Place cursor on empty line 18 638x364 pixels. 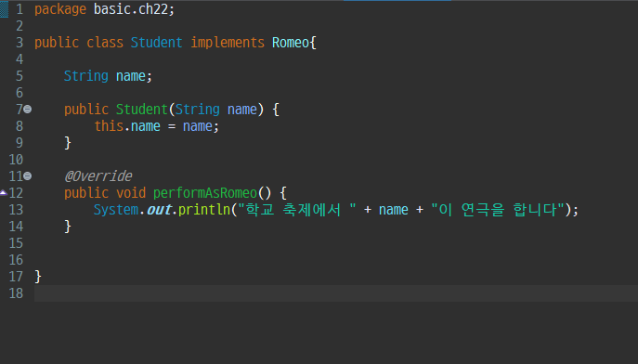tap(336, 293)
